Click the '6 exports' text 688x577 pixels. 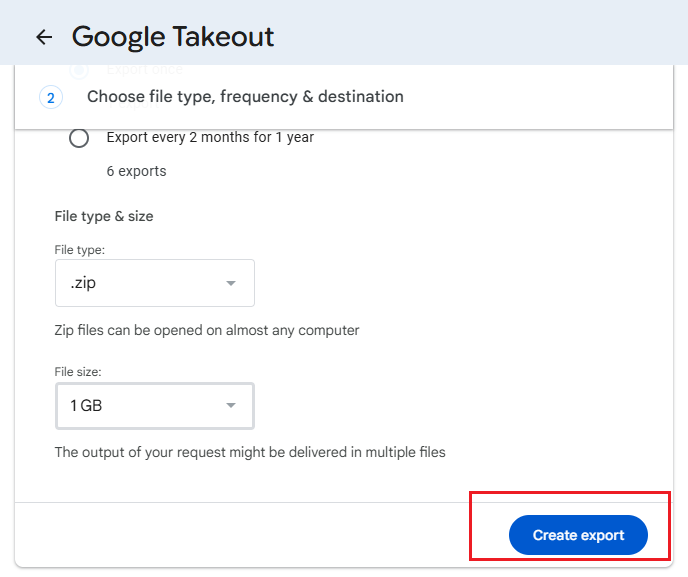[x=136, y=171]
